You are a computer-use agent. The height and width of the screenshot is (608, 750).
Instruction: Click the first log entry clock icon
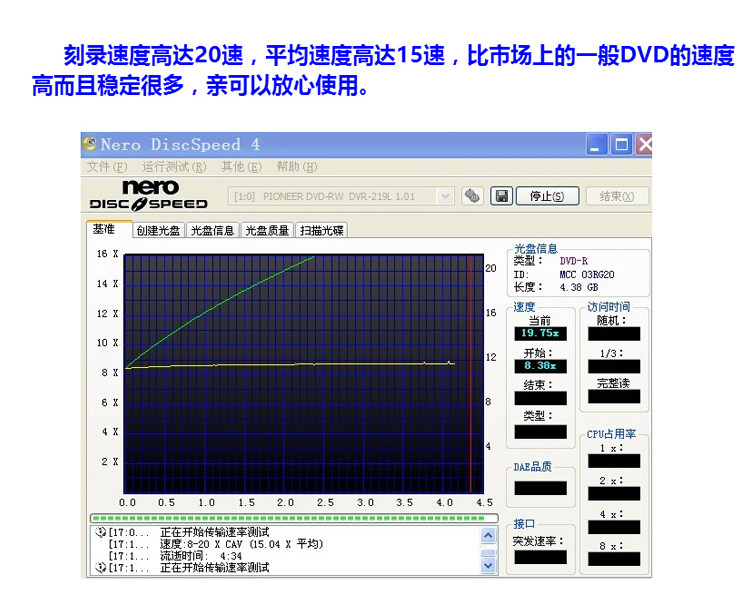[x=100, y=532]
